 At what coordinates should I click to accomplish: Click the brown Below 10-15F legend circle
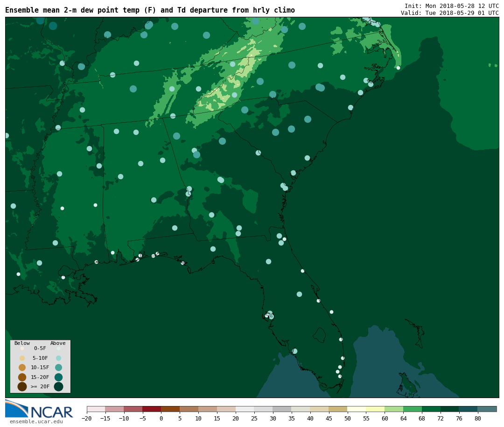(22, 368)
